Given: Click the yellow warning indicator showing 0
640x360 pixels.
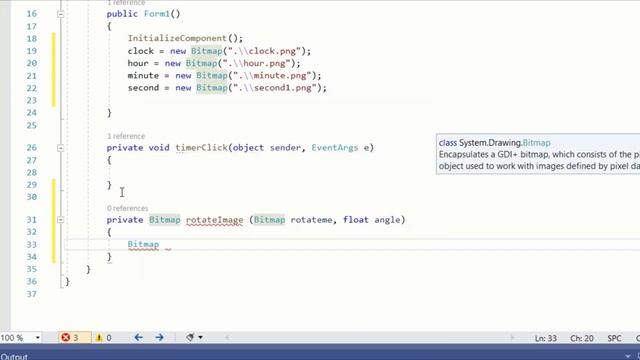Looking at the screenshot, I should (104, 338).
